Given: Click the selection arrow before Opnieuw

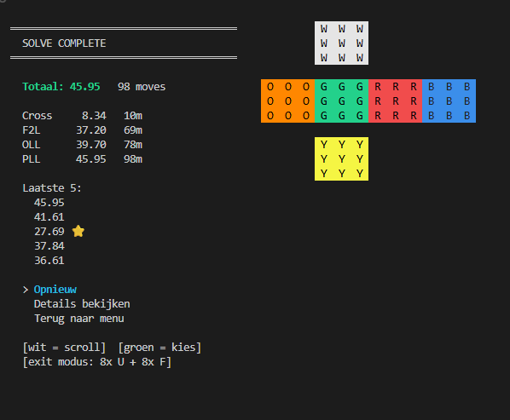Looking at the screenshot, I should pyautogui.click(x=26, y=290).
